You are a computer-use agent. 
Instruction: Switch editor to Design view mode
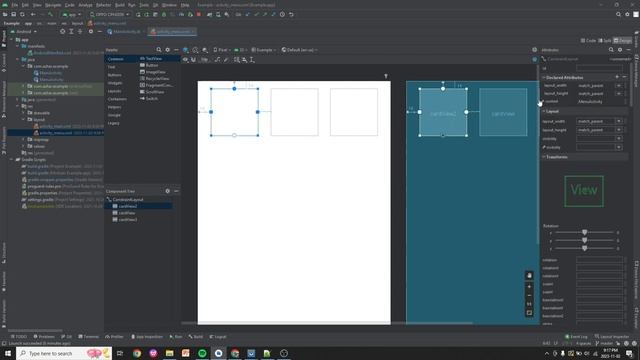coord(622,40)
